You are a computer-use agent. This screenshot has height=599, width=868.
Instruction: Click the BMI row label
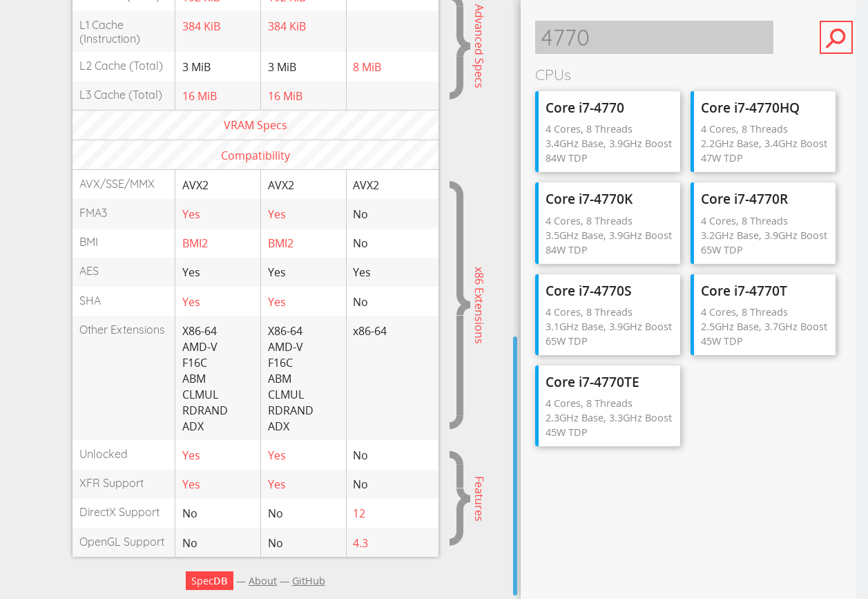coord(88,242)
